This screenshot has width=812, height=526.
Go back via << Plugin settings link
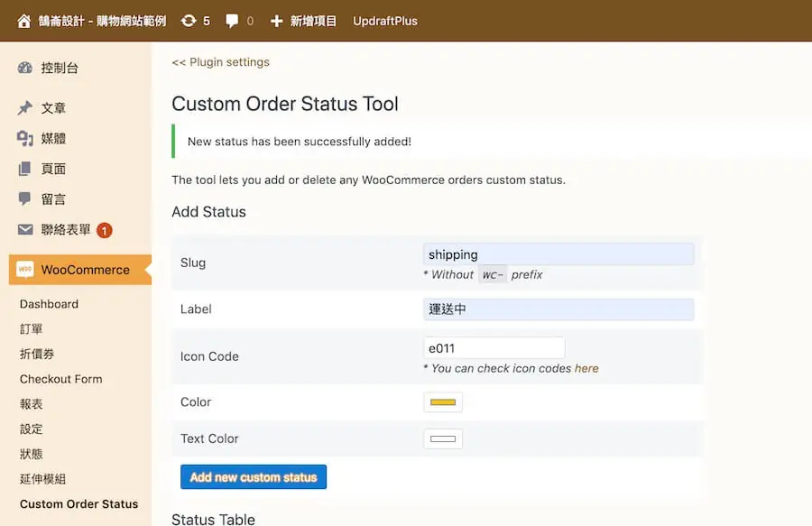[x=221, y=62]
